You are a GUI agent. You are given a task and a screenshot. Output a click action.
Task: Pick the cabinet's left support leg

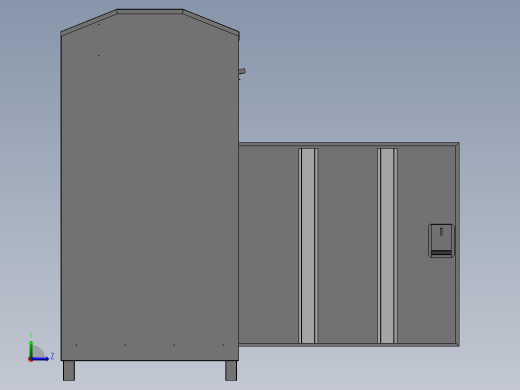click(x=69, y=370)
